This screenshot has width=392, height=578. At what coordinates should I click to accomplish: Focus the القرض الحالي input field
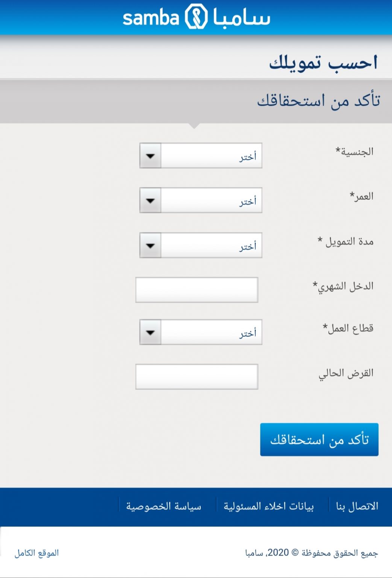click(x=197, y=377)
